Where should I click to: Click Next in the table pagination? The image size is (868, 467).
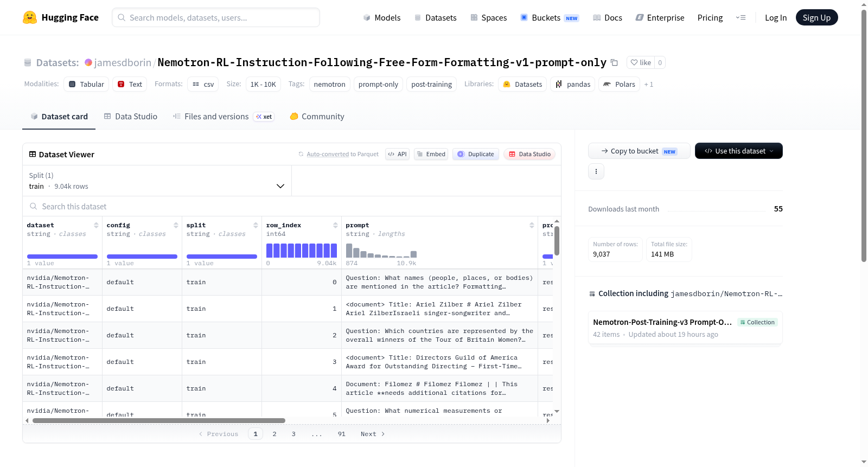click(373, 434)
